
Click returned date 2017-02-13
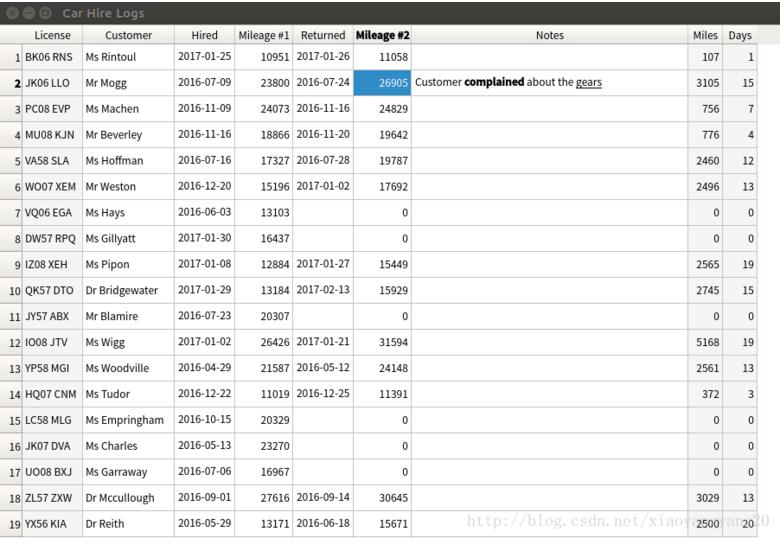(x=323, y=290)
